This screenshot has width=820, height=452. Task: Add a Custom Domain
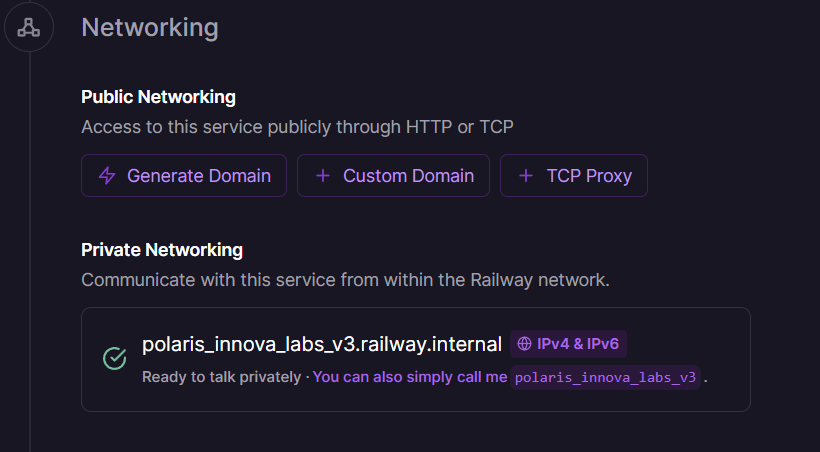coord(393,176)
